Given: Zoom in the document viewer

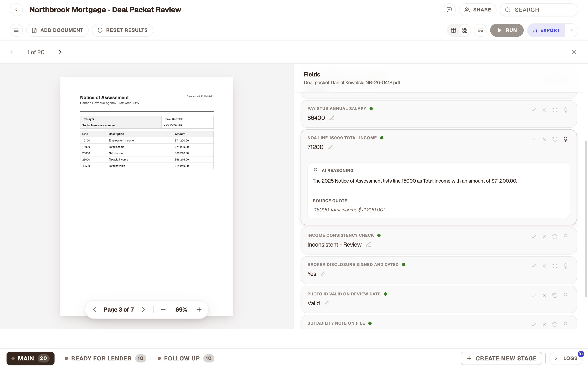Looking at the screenshot, I should 199,310.
